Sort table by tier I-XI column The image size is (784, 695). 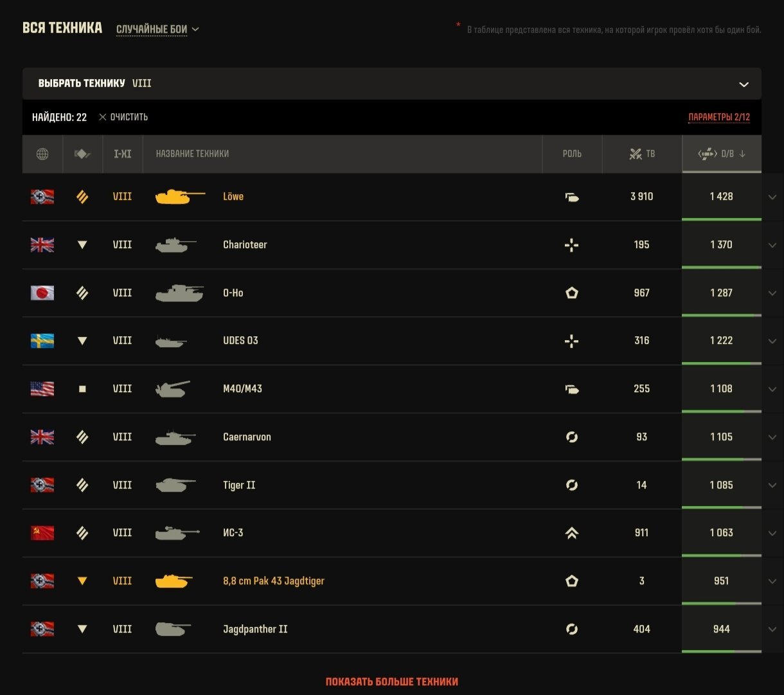point(123,154)
